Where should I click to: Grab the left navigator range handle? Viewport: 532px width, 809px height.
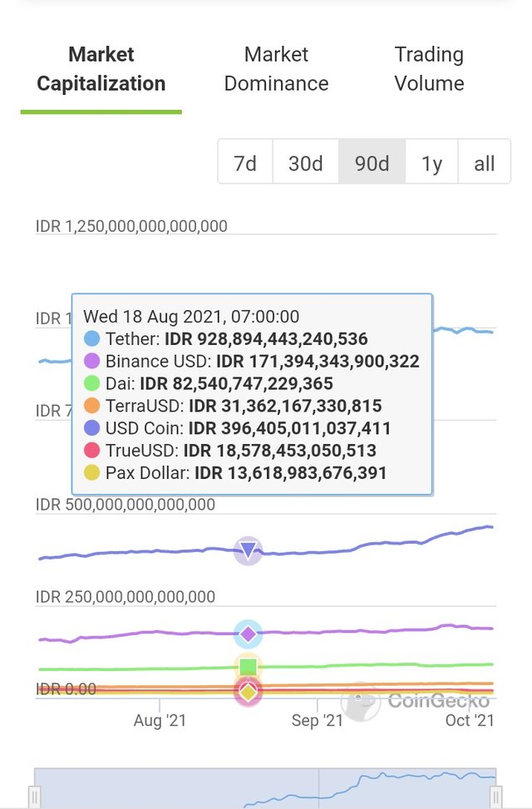pos(35,797)
